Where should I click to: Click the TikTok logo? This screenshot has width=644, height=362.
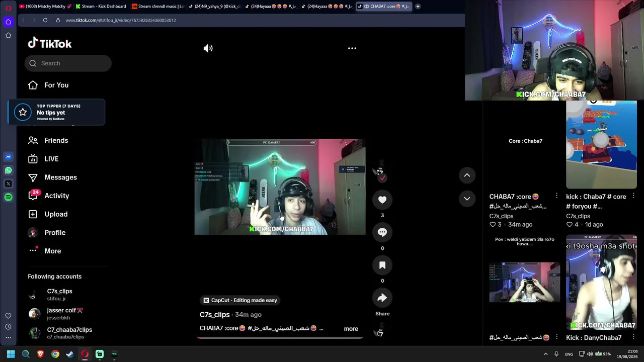[x=50, y=43]
